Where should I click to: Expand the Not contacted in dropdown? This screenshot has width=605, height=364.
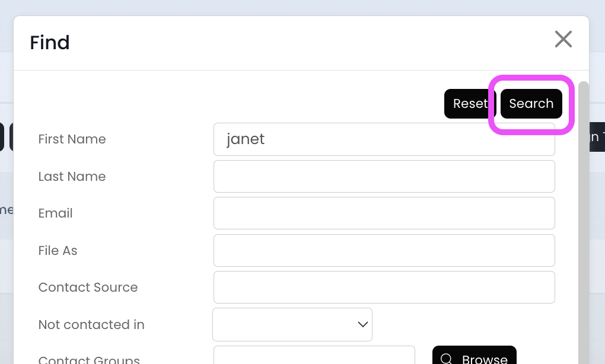[292, 324]
